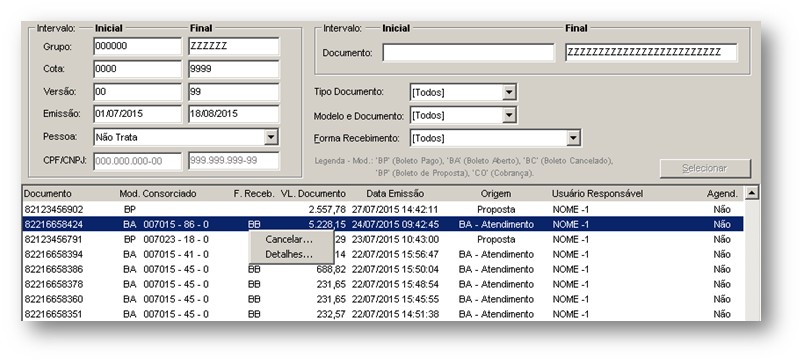Sort by the Origem column header
Screen dimensions: 803x363
tap(496, 194)
